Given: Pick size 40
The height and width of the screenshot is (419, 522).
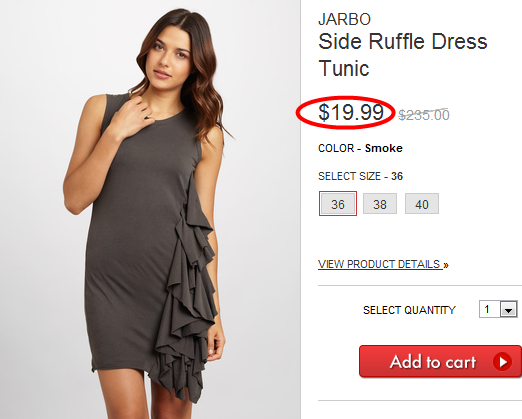Looking at the screenshot, I should click(422, 204).
